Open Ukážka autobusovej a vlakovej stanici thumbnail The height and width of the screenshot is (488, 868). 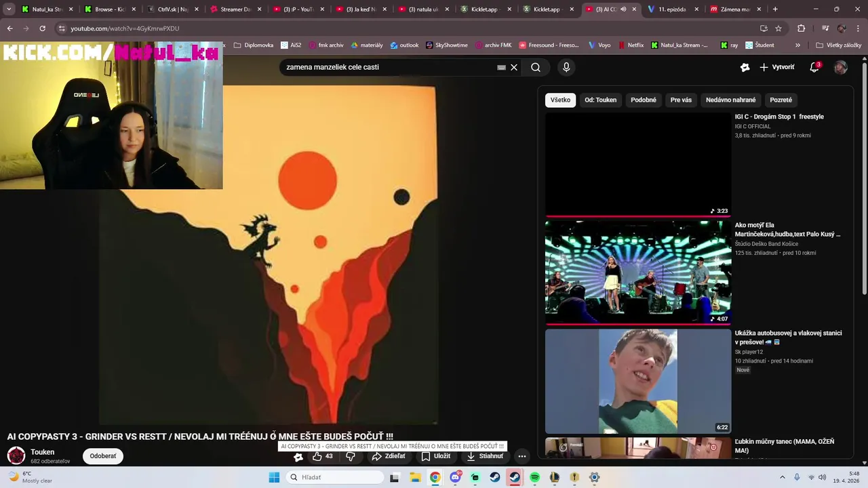point(638,381)
